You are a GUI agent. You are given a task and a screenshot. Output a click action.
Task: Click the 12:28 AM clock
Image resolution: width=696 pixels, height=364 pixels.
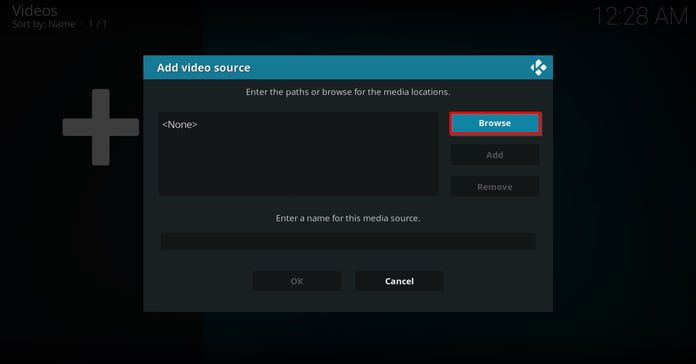coord(640,17)
